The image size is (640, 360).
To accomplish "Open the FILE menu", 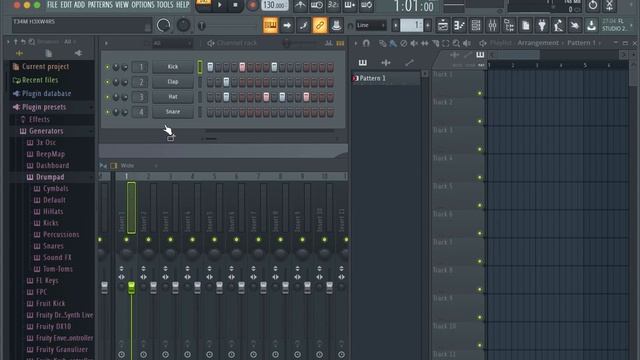I will 52,4.
